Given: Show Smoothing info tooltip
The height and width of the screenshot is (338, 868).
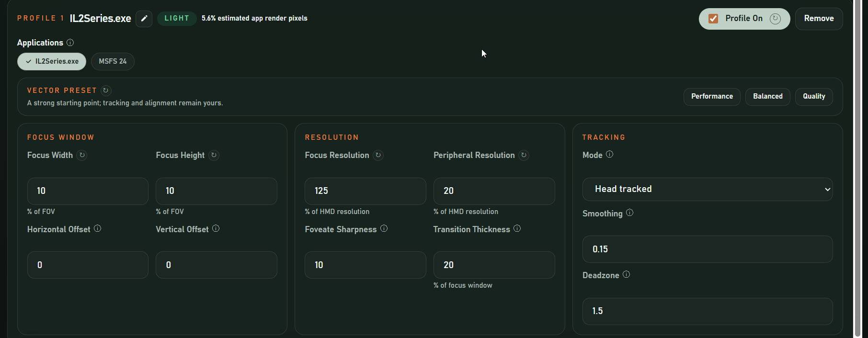Looking at the screenshot, I should point(630,213).
